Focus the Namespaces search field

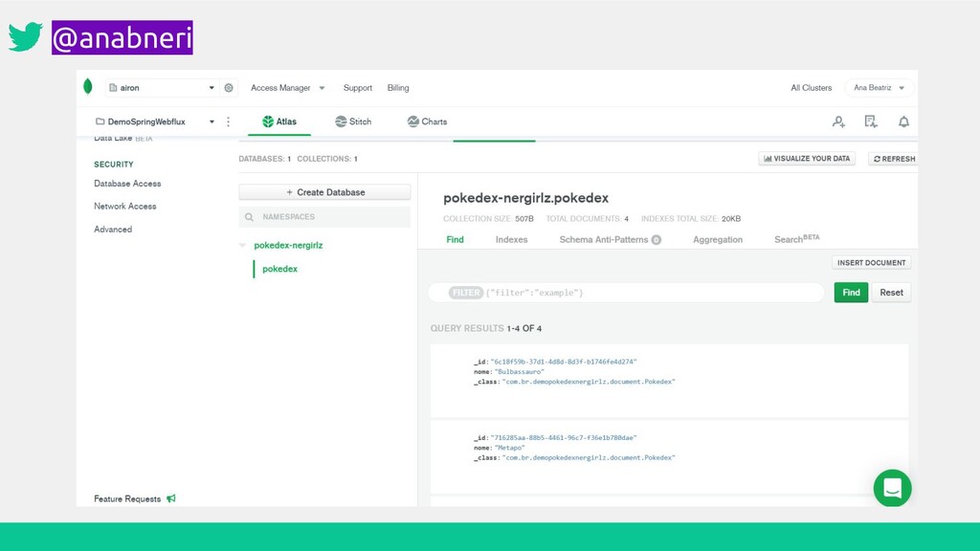point(325,217)
